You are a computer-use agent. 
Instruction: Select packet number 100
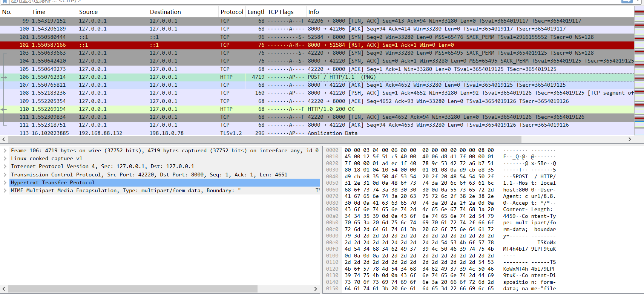point(317,29)
